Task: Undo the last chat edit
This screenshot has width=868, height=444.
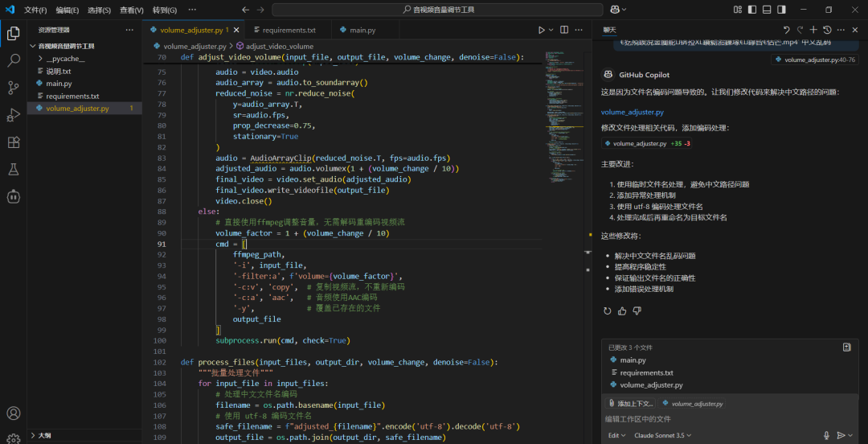Action: pos(787,30)
